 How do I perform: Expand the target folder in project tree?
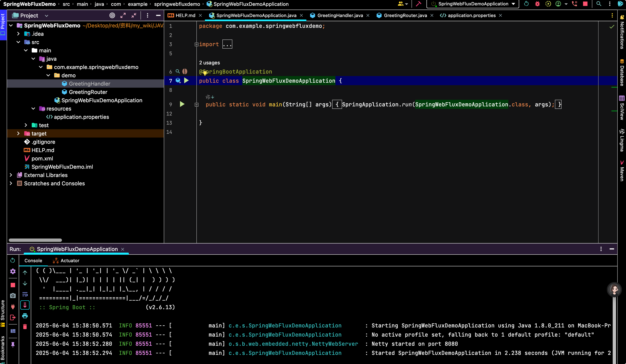[x=18, y=134]
